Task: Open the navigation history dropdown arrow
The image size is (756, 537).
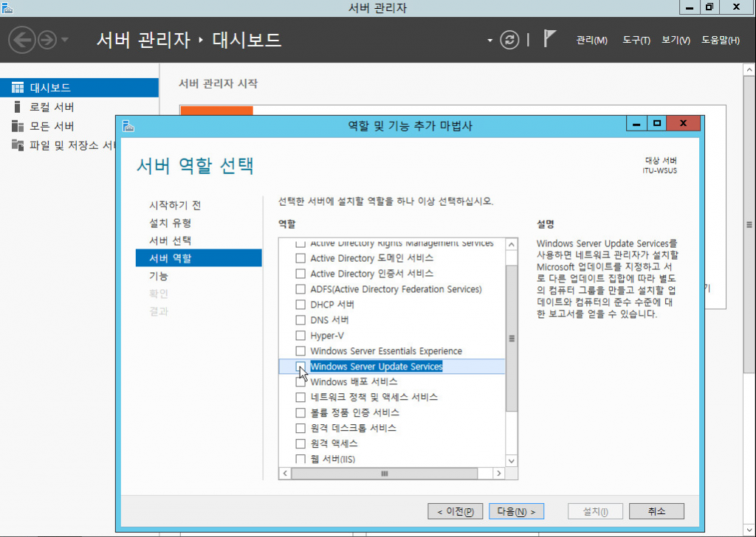Action: [65, 40]
